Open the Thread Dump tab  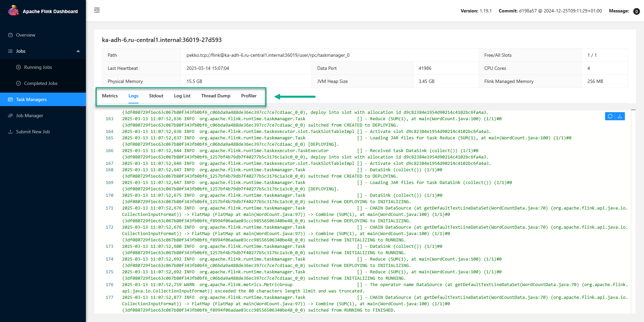pyautogui.click(x=216, y=96)
